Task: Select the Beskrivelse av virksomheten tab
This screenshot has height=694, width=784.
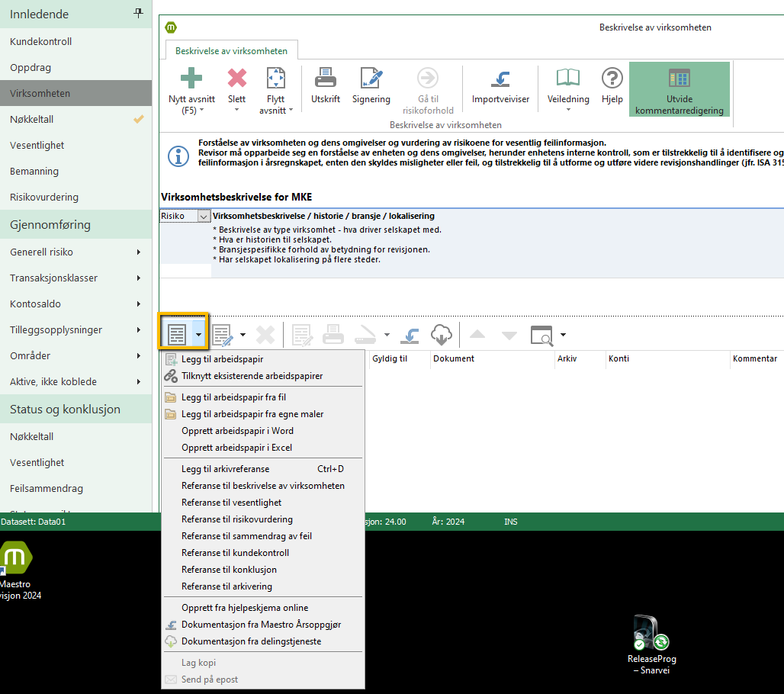Action: point(232,51)
